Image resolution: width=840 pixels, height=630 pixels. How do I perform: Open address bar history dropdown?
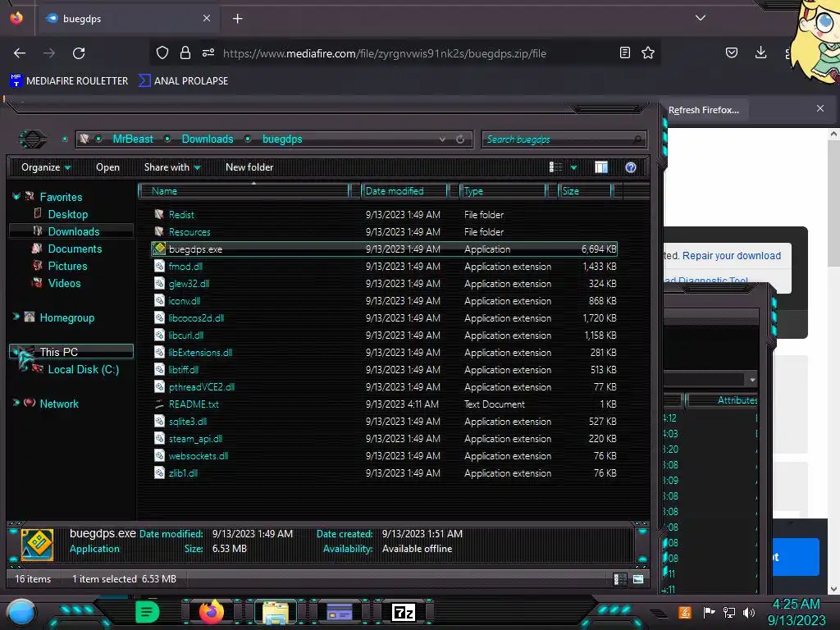click(x=442, y=139)
